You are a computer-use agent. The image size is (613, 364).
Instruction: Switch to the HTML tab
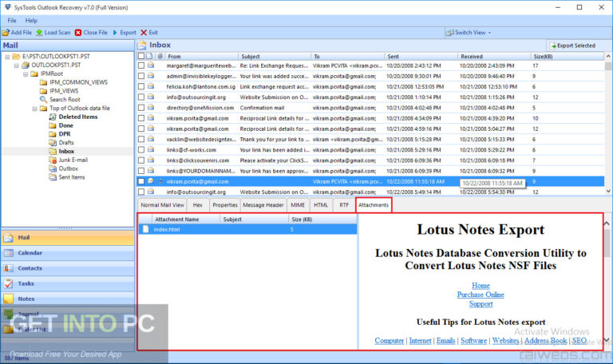click(321, 205)
